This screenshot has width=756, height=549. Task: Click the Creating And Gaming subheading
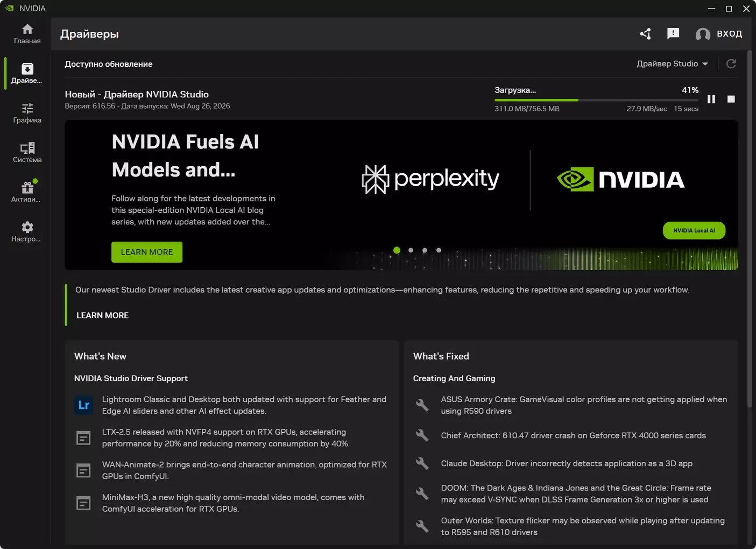pos(454,378)
